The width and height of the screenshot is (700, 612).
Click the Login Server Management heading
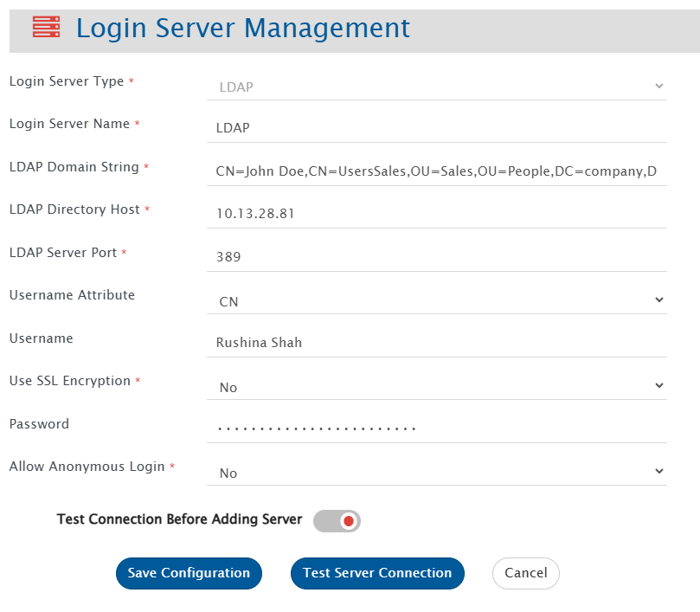coord(242,29)
